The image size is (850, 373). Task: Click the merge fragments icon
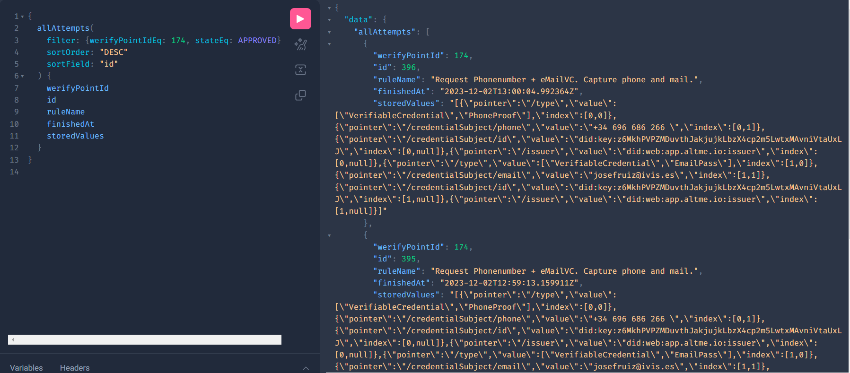300,70
